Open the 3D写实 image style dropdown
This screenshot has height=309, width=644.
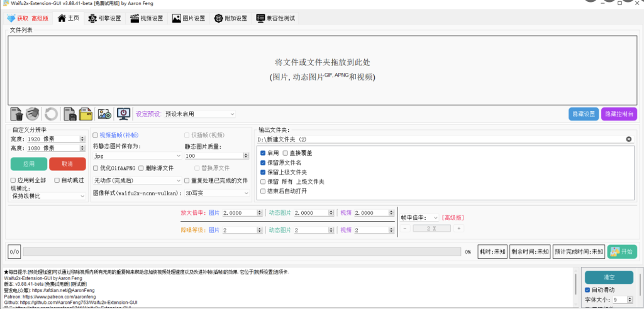(217, 193)
